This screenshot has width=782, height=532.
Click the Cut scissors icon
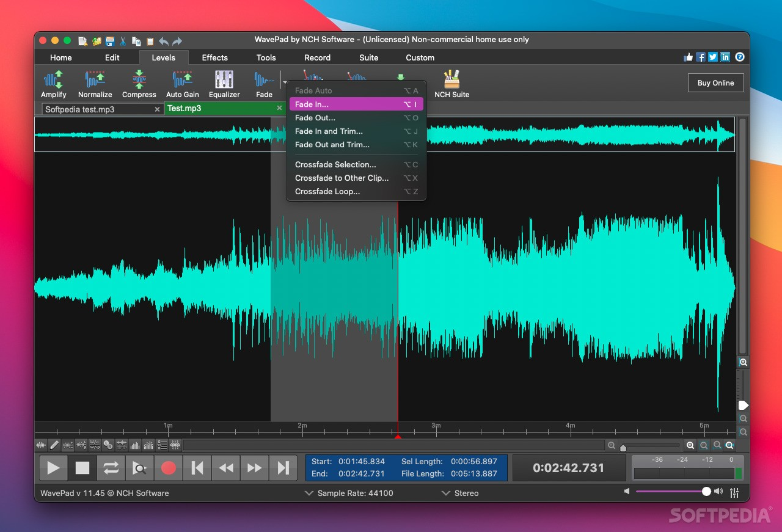pyautogui.click(x=123, y=41)
